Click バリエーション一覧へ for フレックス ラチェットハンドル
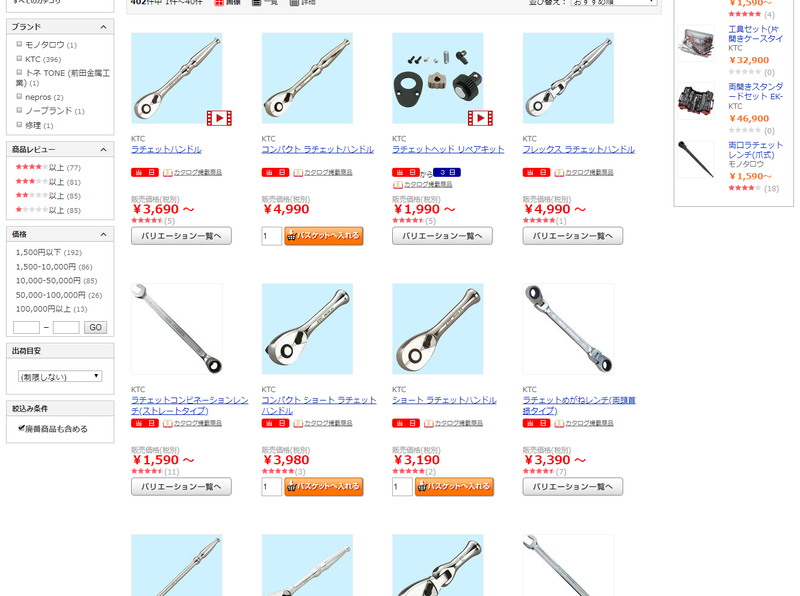Image resolution: width=800 pixels, height=596 pixels. click(572, 236)
